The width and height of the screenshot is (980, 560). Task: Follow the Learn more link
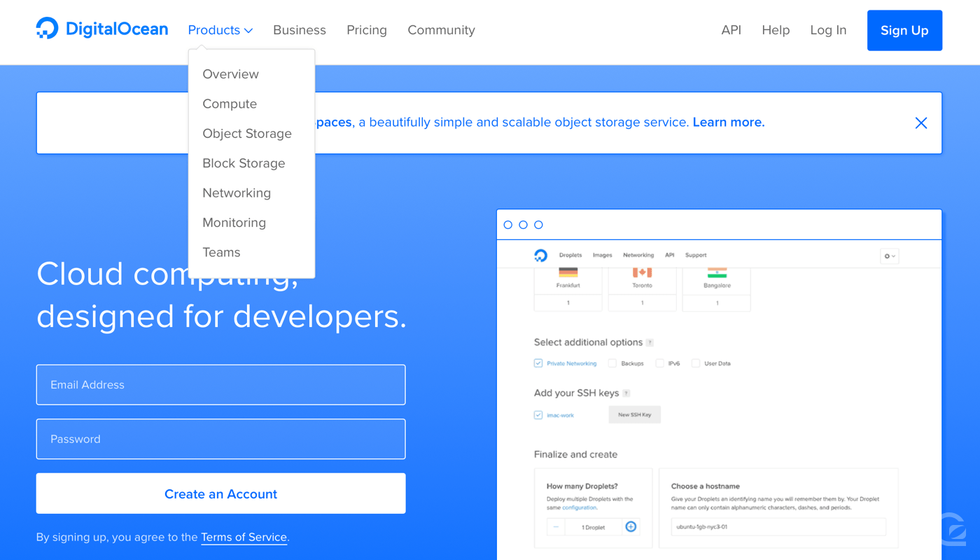pos(728,122)
